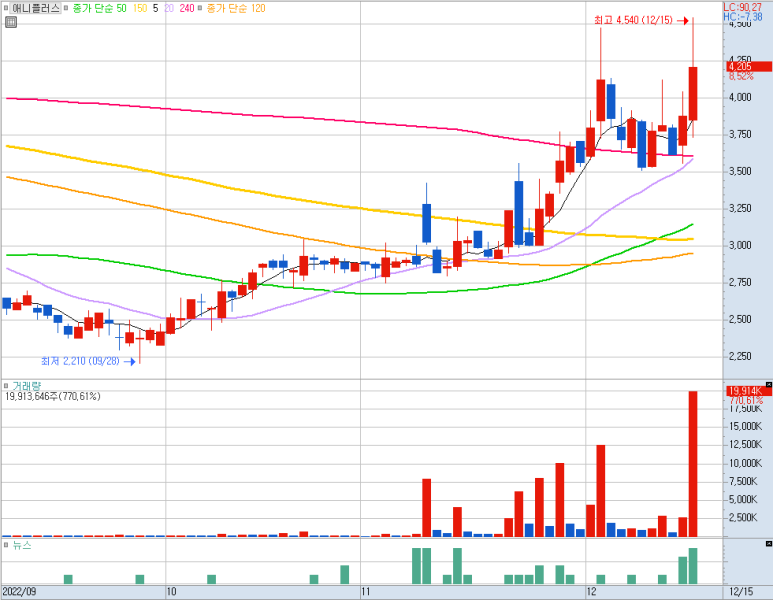Screen dimensions: 773x600
Task: Click the red 19,914K volume tag
Action: (x=749, y=391)
